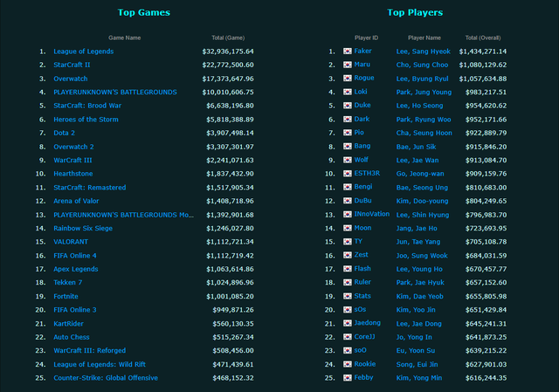Select the Tekken 7 game link
The width and height of the screenshot is (559, 392).
(69, 283)
